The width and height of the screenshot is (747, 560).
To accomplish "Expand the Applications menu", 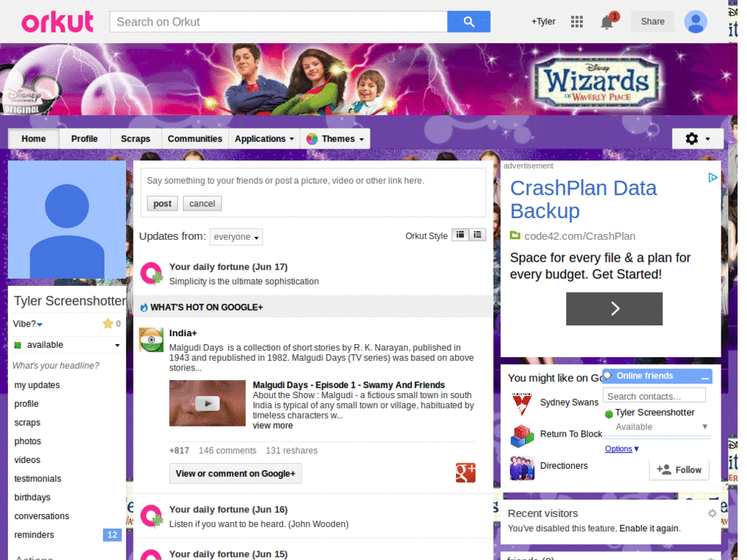I will pos(264,139).
